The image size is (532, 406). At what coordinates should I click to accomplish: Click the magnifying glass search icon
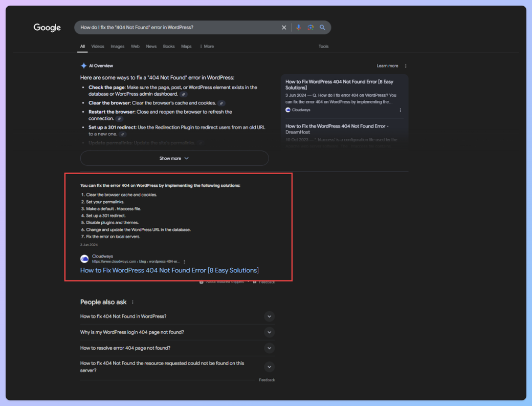click(x=323, y=27)
